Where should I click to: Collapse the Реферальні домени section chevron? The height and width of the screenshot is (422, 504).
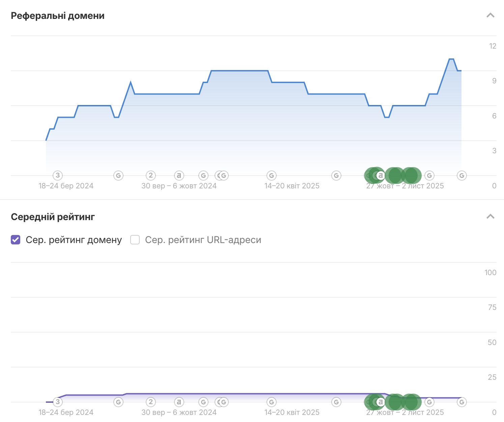click(x=490, y=16)
